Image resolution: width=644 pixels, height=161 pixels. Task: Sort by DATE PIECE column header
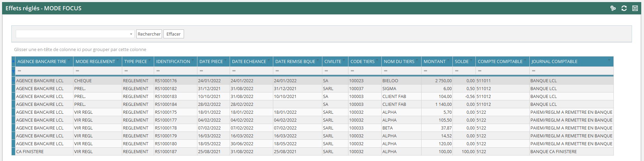pyautogui.click(x=211, y=62)
